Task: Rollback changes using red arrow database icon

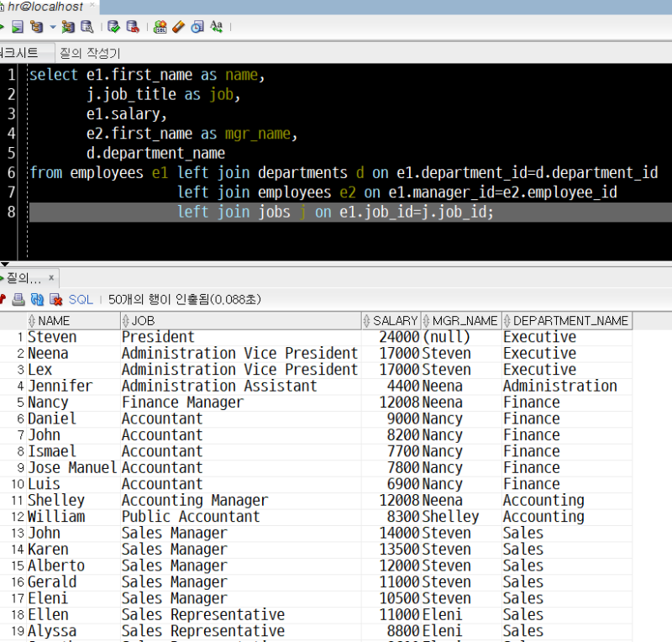Action: point(133,26)
